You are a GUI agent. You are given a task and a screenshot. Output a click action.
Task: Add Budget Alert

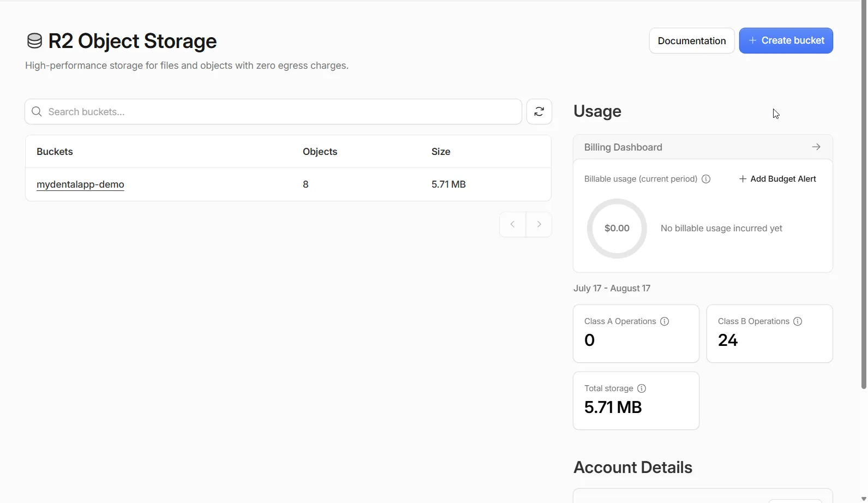pos(777,179)
